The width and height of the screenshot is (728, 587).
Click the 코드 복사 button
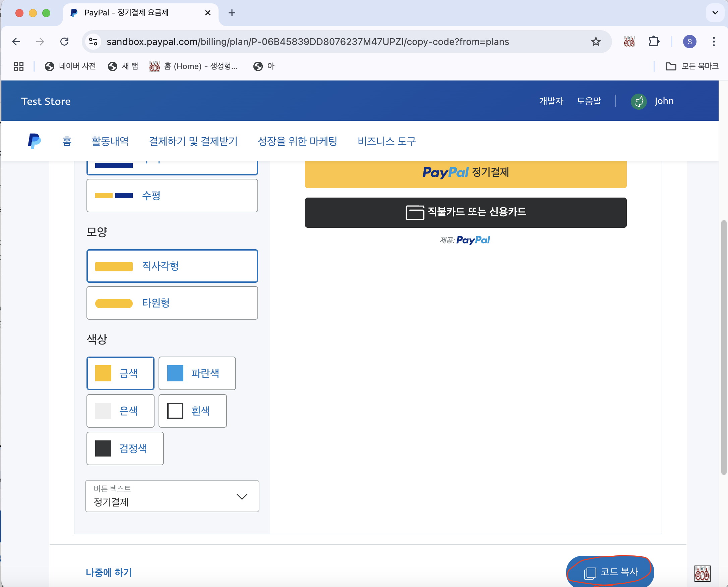click(x=610, y=572)
